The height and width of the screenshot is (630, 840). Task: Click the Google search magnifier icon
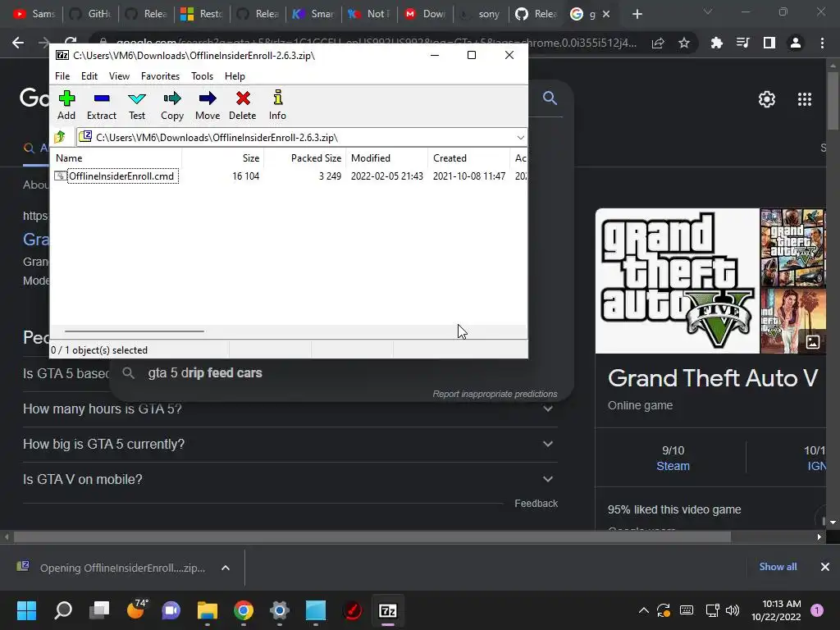click(550, 98)
